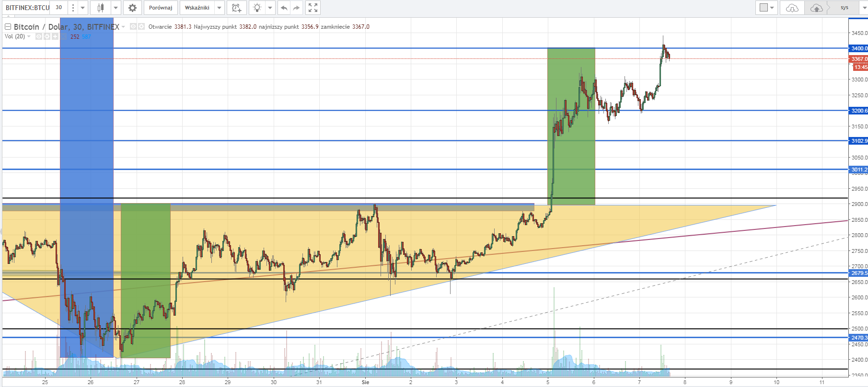
Task: Open settings gear for Bitcoin / Dolar series
Action: click(141, 27)
